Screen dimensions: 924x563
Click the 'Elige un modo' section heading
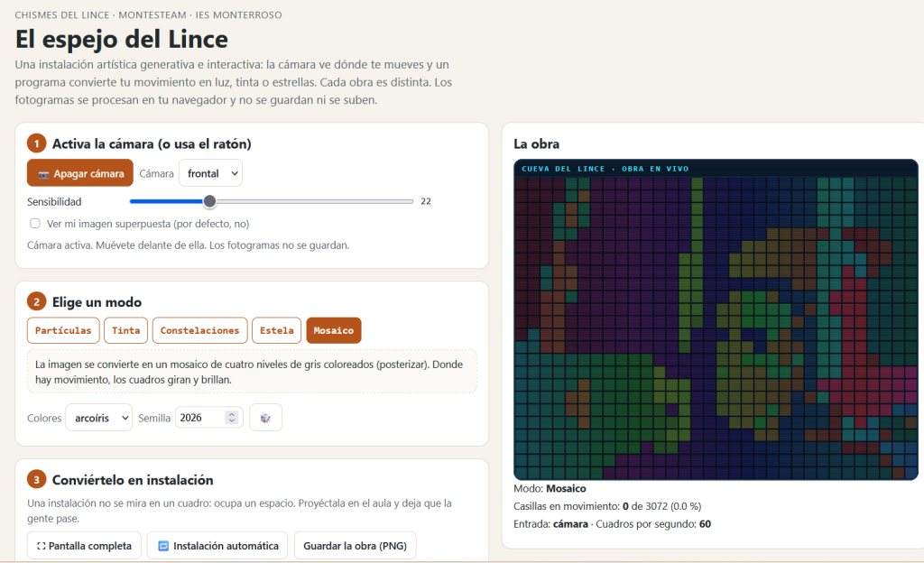tap(97, 302)
